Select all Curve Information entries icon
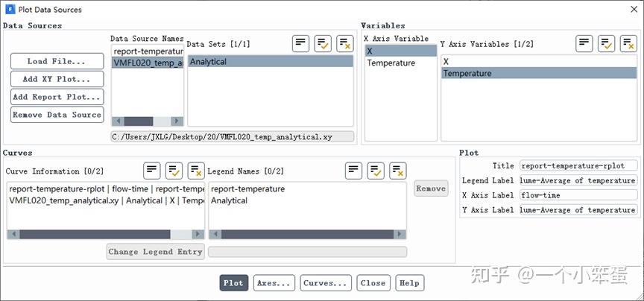Screen dimensions: 644x301 [174, 171]
